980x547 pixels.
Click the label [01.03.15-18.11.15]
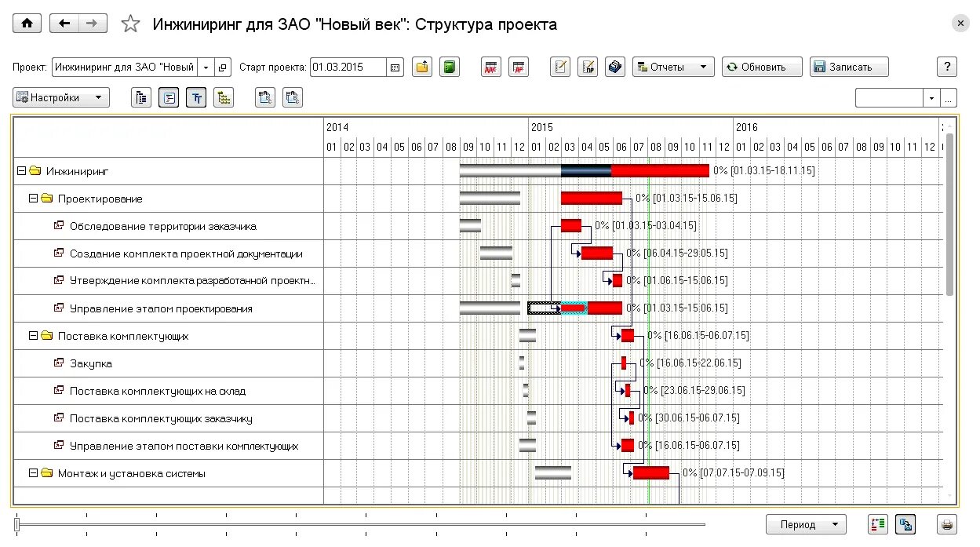pyautogui.click(x=773, y=171)
